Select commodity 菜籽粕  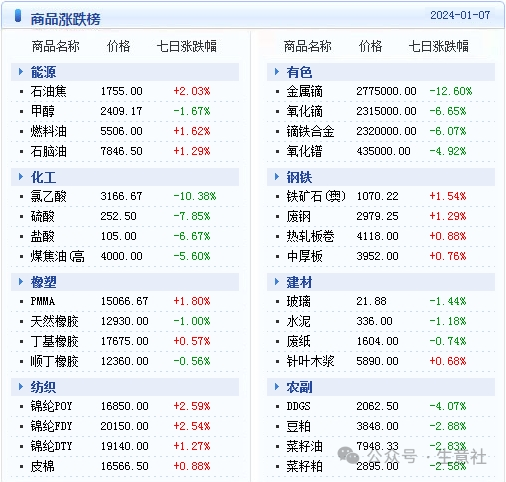point(305,466)
